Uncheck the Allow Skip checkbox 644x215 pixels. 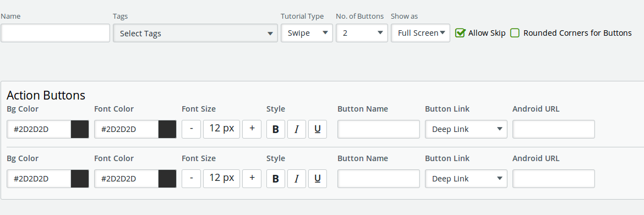460,33
